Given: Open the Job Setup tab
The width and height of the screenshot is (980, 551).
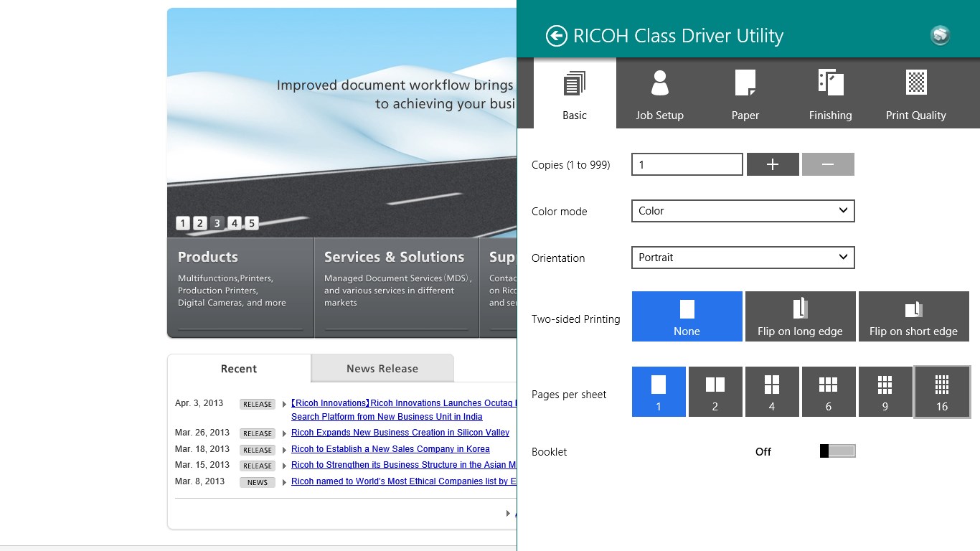Looking at the screenshot, I should 659,94.
